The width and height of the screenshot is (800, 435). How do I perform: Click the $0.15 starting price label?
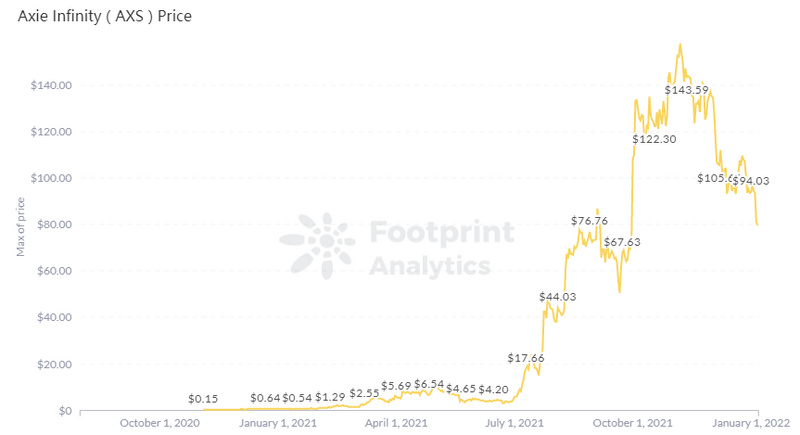point(203,399)
